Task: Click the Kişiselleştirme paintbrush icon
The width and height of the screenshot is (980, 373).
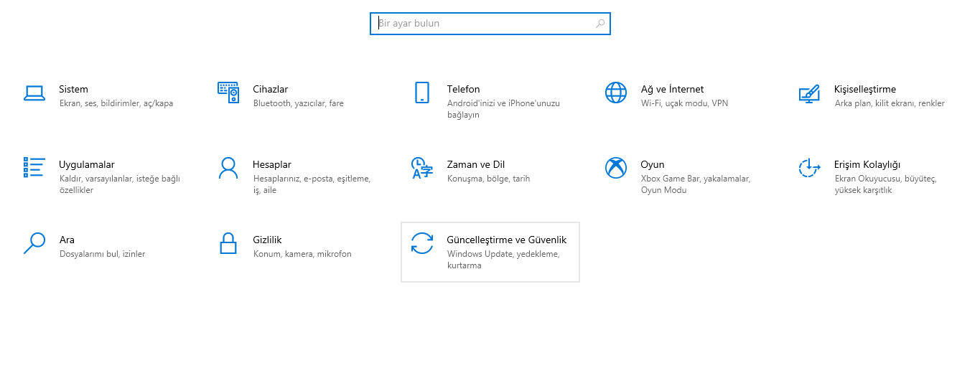Action: tap(809, 93)
